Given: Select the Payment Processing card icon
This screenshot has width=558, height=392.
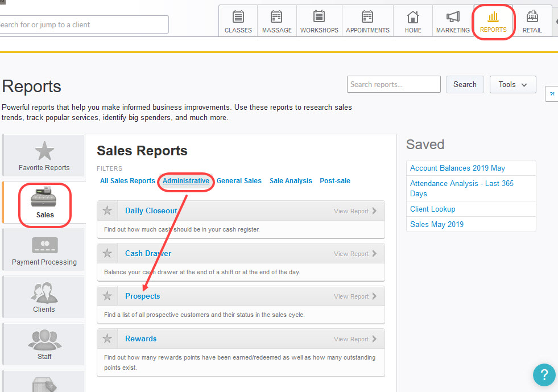Looking at the screenshot, I should 44,245.
